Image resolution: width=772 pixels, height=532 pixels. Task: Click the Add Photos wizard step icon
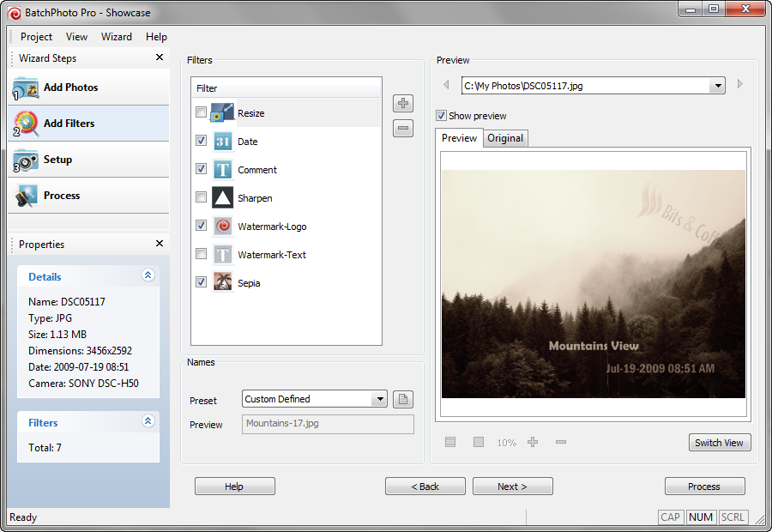(26, 88)
